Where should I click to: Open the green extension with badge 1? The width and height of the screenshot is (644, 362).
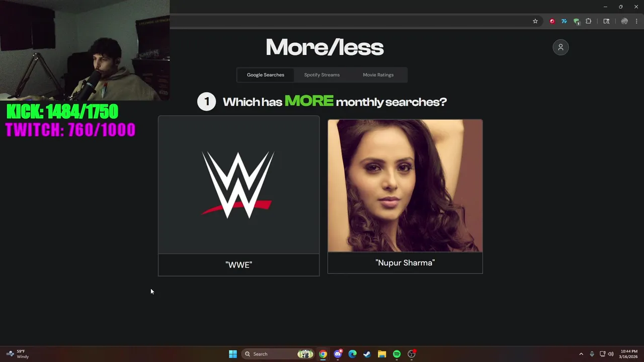click(x=577, y=21)
